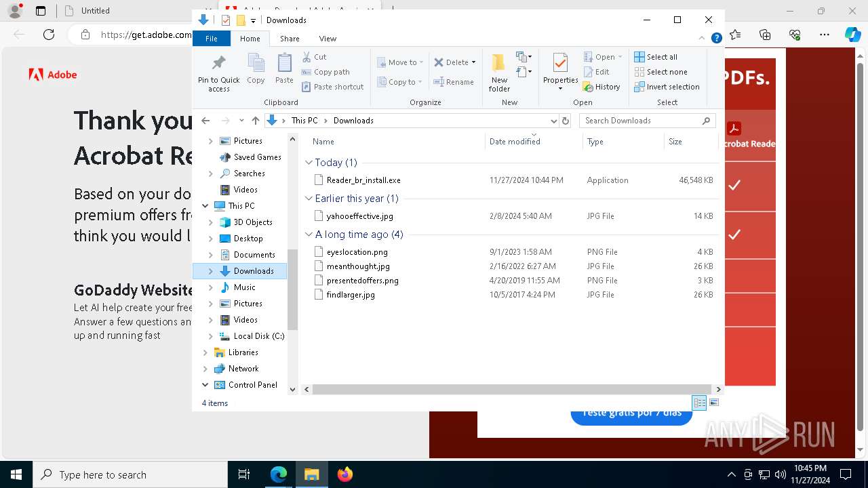Click Select none in ribbon
This screenshot has height=488, width=868.
point(660,72)
